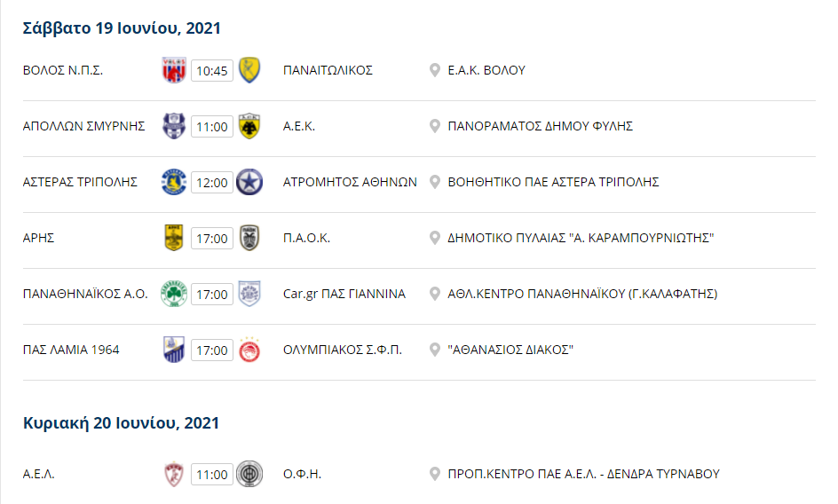This screenshot has width=838, height=504.
Task: Click the Volos N.P.S. team crest
Action: [174, 70]
